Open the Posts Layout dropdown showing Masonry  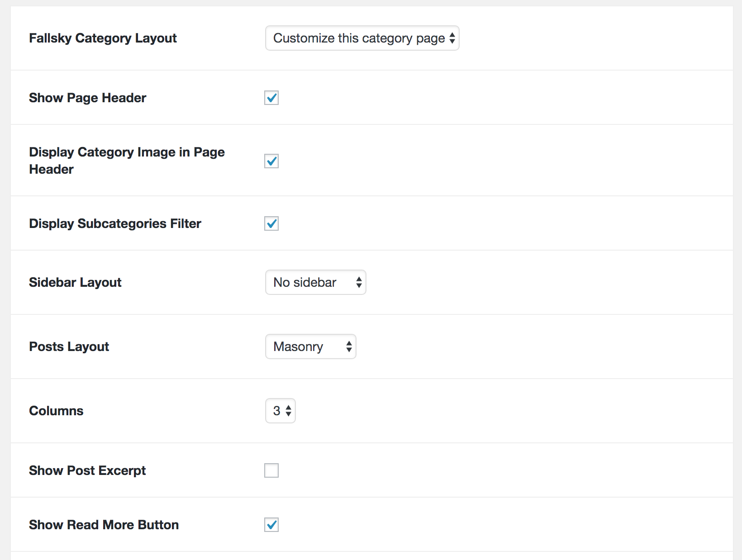310,346
